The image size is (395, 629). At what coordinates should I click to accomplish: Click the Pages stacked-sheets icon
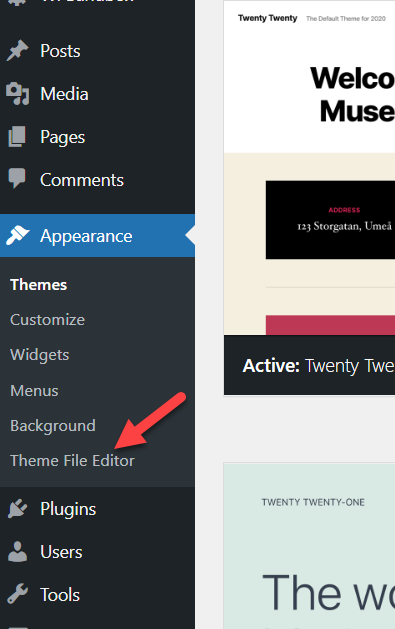[17, 137]
